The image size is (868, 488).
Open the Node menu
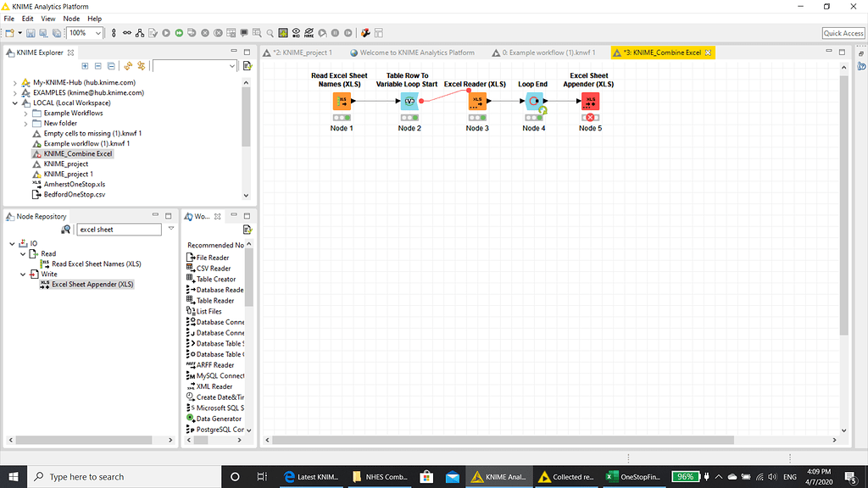pos(70,18)
